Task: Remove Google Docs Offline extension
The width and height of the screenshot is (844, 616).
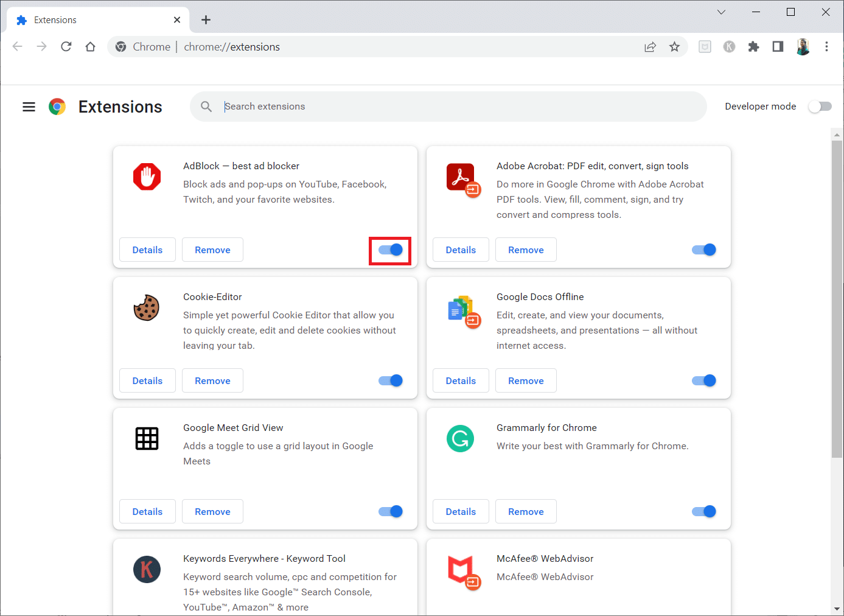Action: click(x=526, y=380)
